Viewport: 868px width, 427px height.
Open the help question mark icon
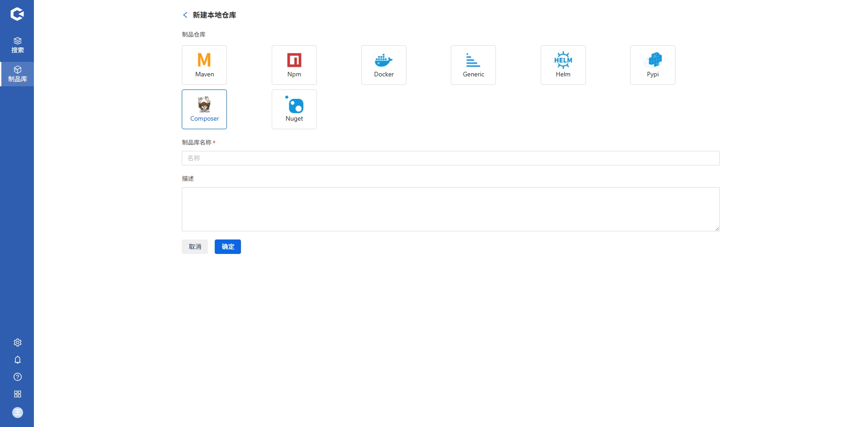click(18, 377)
